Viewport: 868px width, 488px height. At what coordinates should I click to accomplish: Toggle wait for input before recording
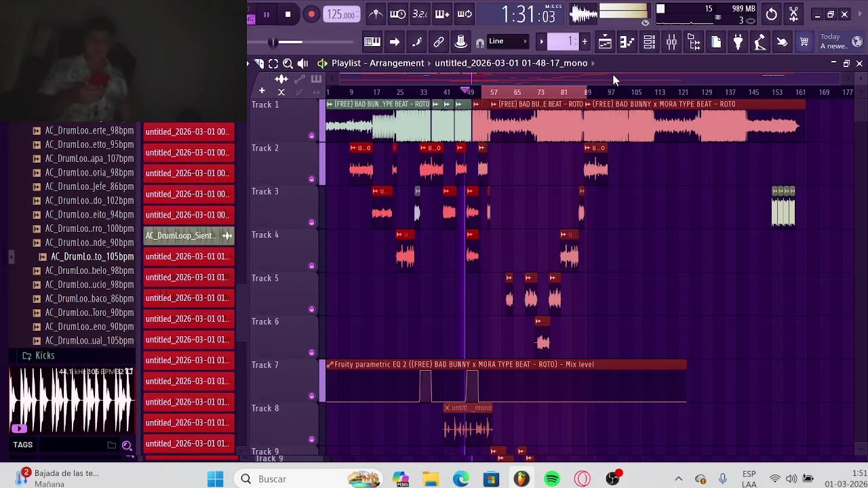pyautogui.click(x=398, y=14)
